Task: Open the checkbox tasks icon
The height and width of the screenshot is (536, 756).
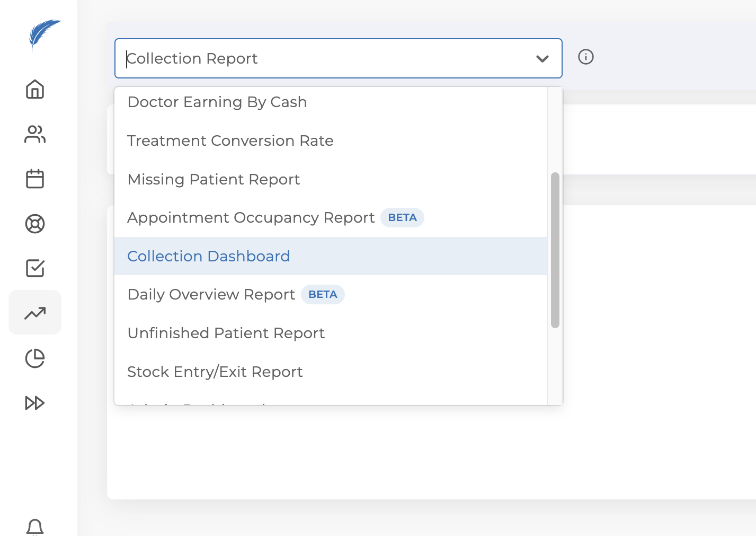Action: pyautogui.click(x=35, y=268)
